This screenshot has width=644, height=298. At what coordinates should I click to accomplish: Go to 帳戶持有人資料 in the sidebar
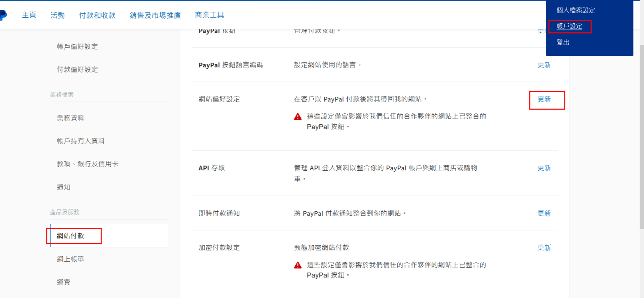(81, 141)
